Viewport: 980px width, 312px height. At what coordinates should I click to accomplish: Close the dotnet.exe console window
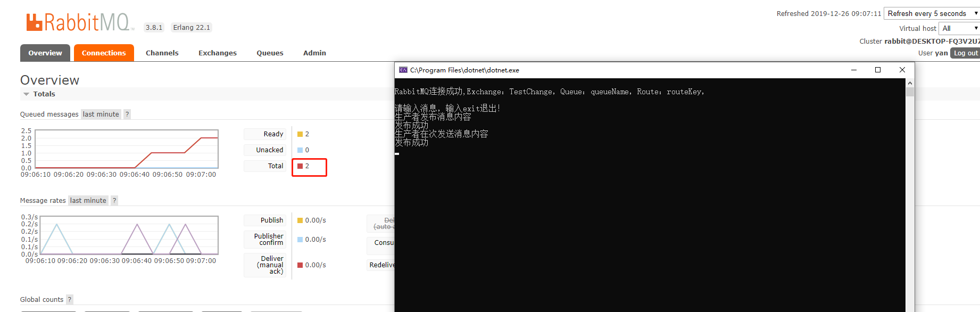pyautogui.click(x=902, y=70)
